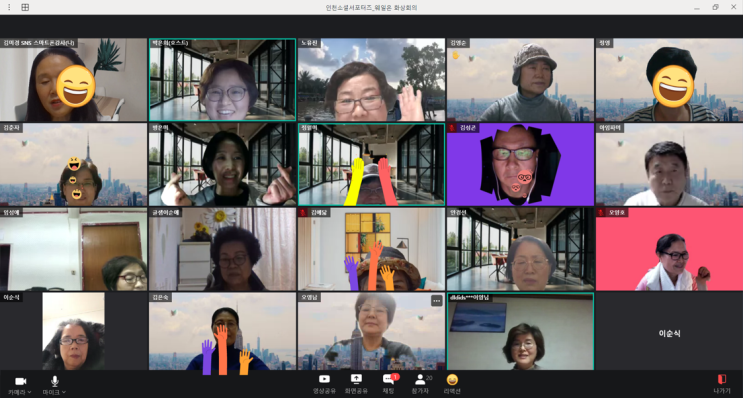
Task: Select the 김문숙 tile with three raised hands
Action: (x=222, y=331)
